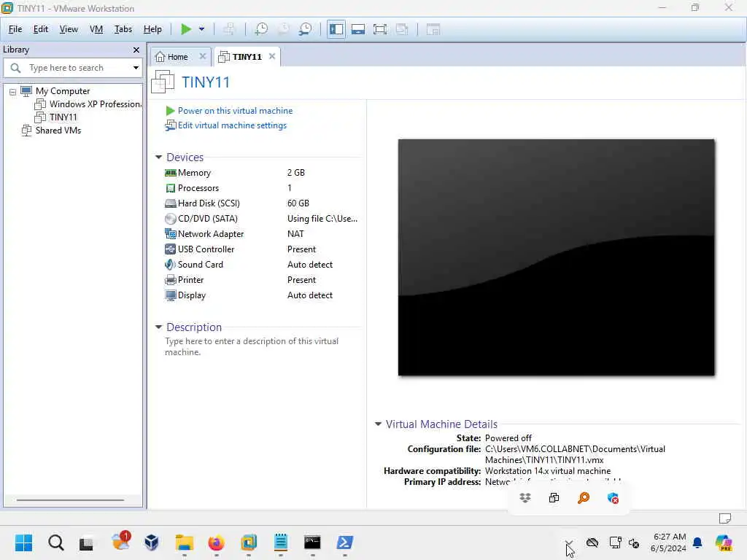747x560 pixels.
Task: Open the Tabs menu
Action: coord(123,29)
